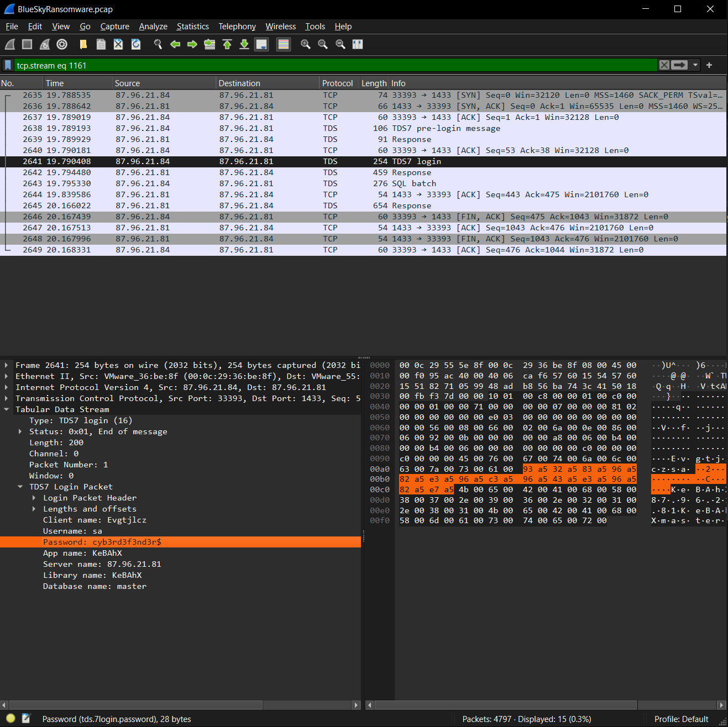
Task: Click the stop capture square icon
Action: (27, 44)
